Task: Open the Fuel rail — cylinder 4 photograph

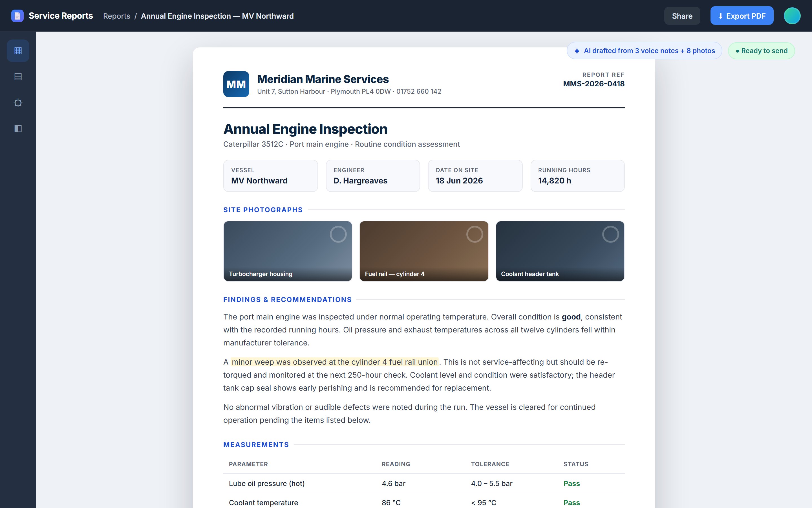Action: pyautogui.click(x=424, y=251)
